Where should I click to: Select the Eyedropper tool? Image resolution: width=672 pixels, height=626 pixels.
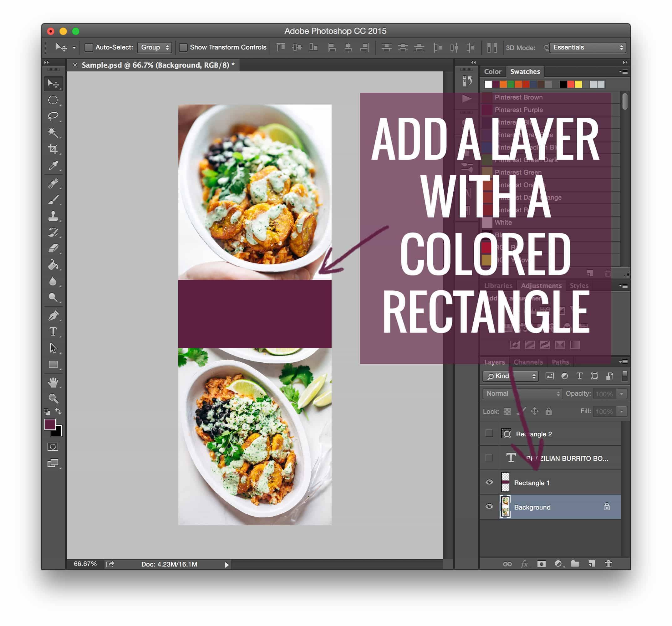(x=53, y=165)
